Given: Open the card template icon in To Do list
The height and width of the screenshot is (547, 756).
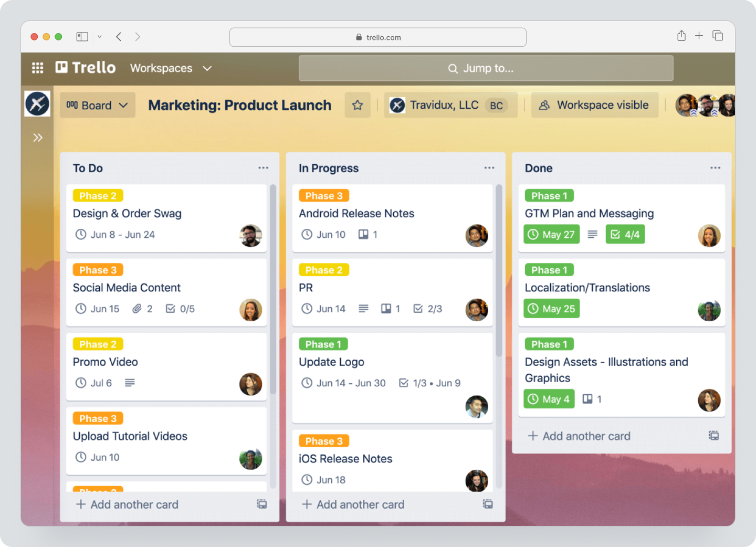Looking at the screenshot, I should (x=261, y=504).
